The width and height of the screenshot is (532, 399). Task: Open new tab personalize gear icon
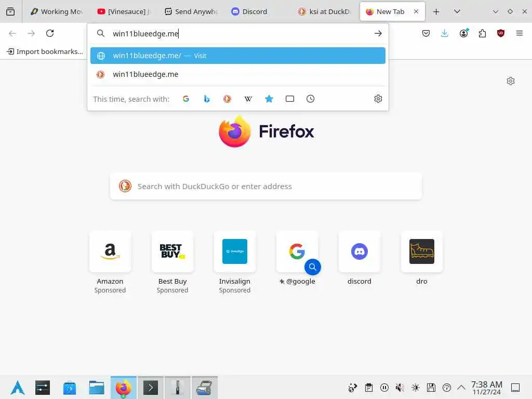point(511,81)
